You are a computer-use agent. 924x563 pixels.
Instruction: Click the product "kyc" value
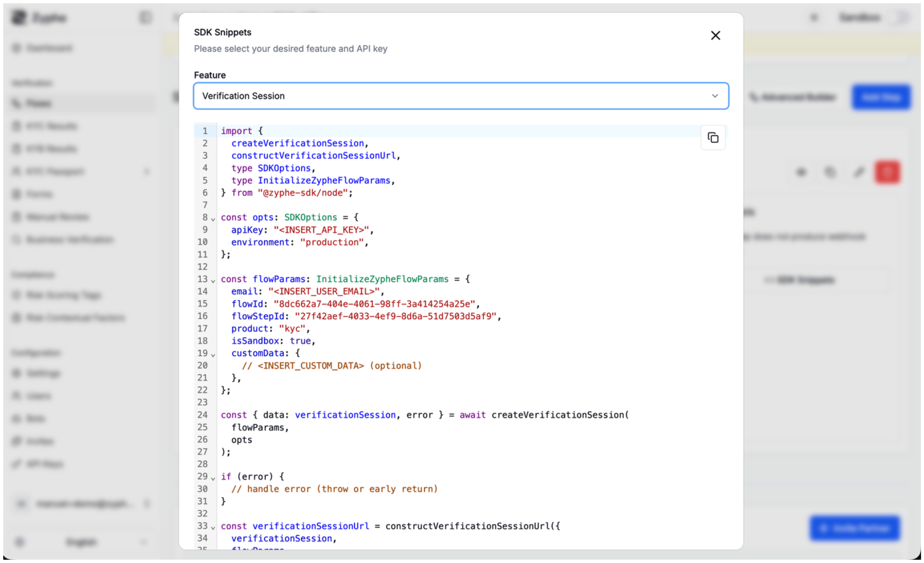pos(292,329)
